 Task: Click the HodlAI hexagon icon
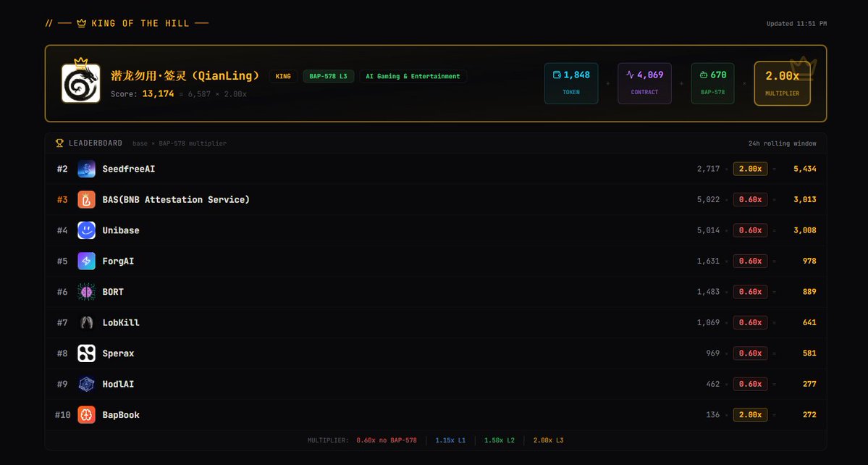click(x=86, y=384)
